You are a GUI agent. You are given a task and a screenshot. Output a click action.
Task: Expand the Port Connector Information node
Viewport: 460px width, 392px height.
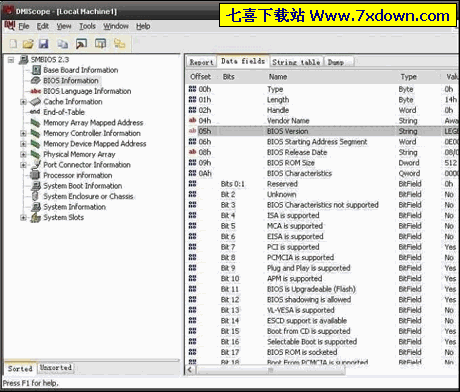[x=23, y=165]
